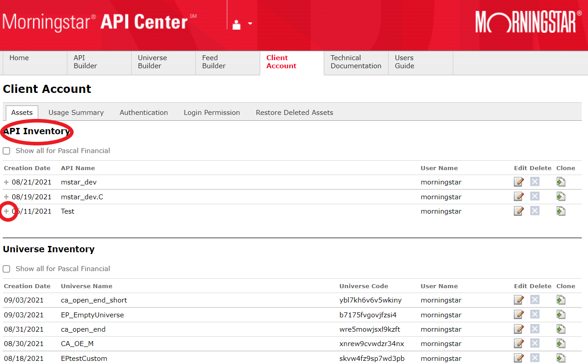
Task: Delete the CA_OE_M universe
Action: pyautogui.click(x=535, y=343)
